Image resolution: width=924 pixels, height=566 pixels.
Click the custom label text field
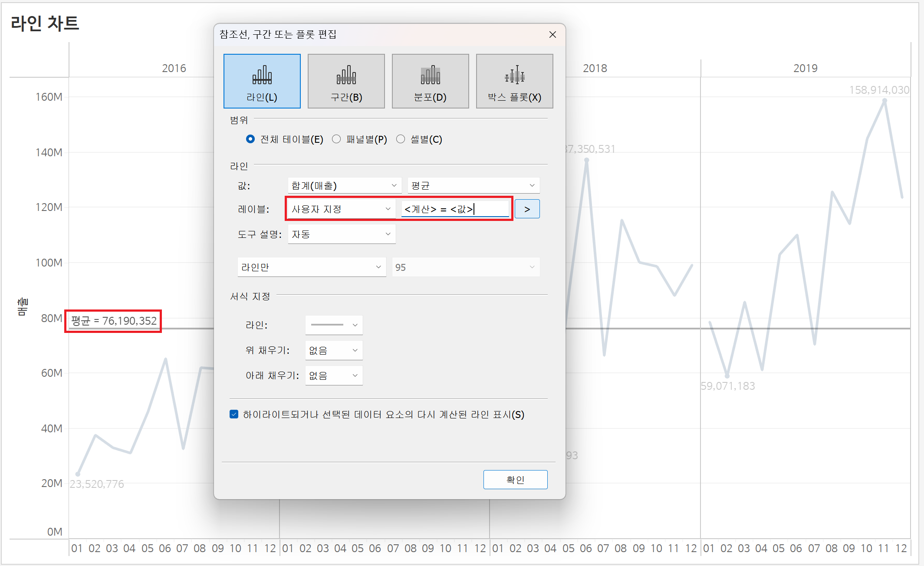[455, 209]
